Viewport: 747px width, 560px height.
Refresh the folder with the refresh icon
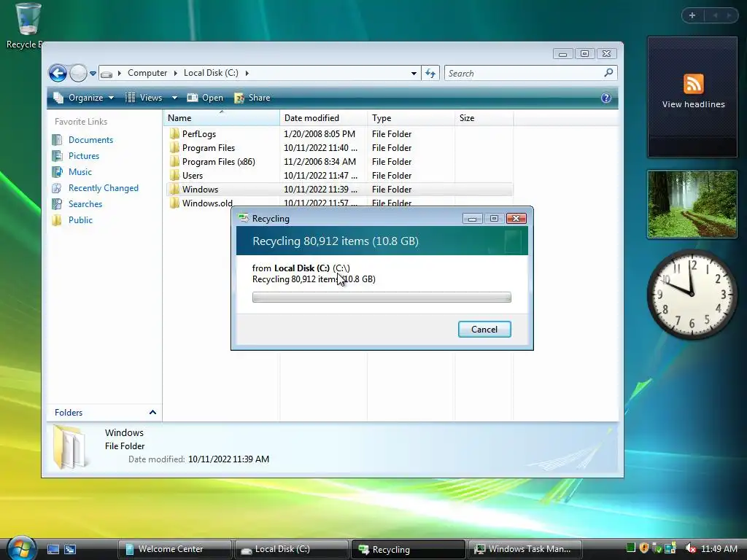click(x=430, y=74)
